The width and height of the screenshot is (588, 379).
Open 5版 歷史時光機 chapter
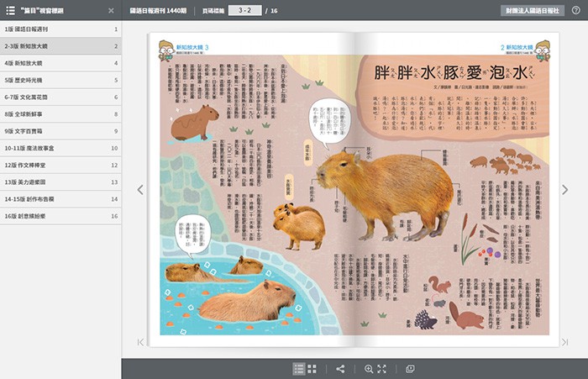(60, 80)
